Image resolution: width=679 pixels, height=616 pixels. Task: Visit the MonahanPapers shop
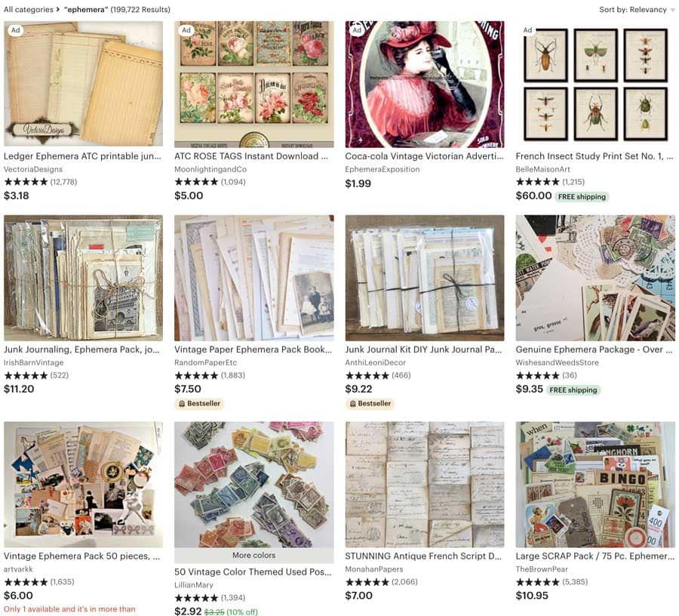pos(374,569)
